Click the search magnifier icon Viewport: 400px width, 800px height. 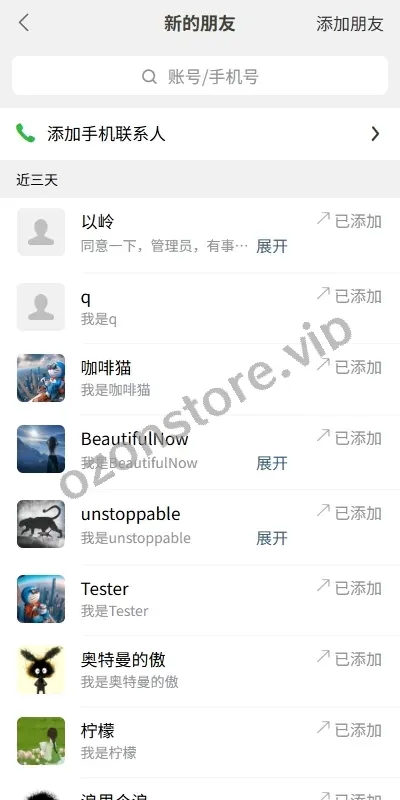click(149, 77)
